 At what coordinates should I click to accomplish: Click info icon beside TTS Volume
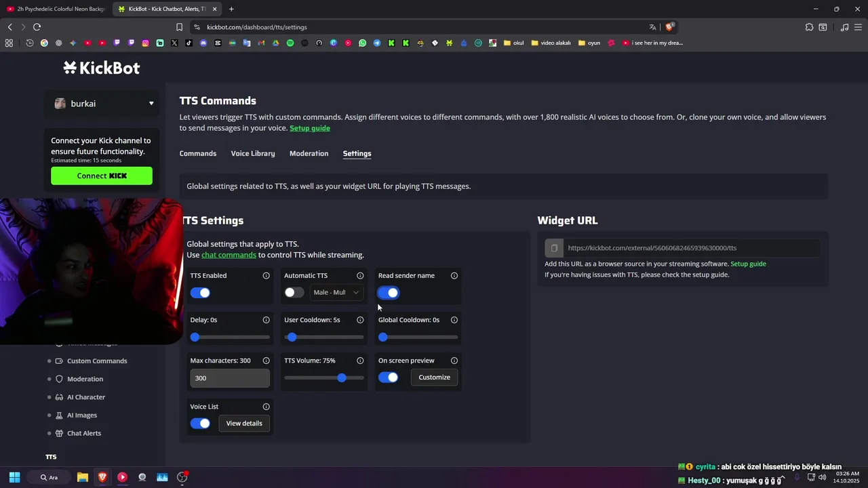pos(360,361)
